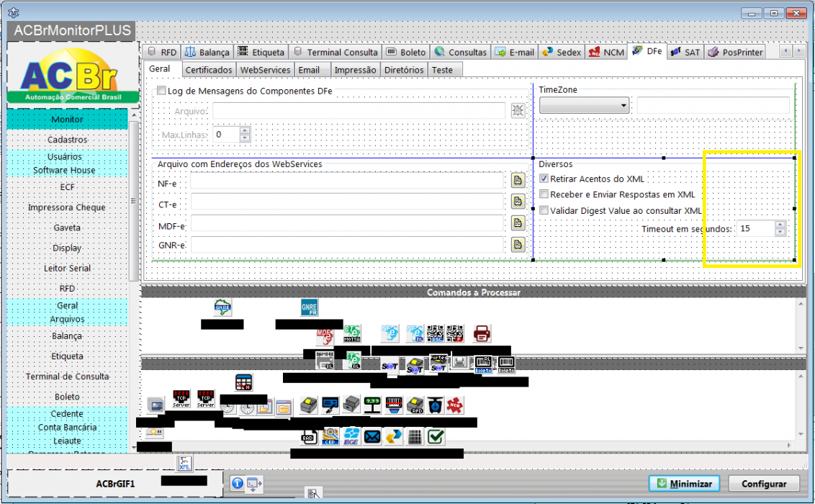Select the dark red printer component icon
Viewport: 815px width, 504px height.
tap(482, 333)
